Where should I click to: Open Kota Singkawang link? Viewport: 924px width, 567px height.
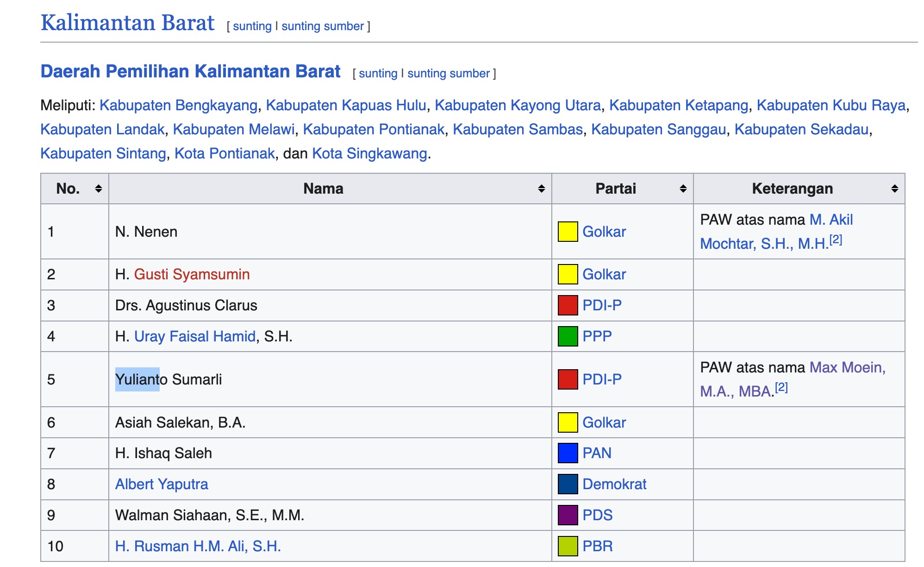coord(369,153)
